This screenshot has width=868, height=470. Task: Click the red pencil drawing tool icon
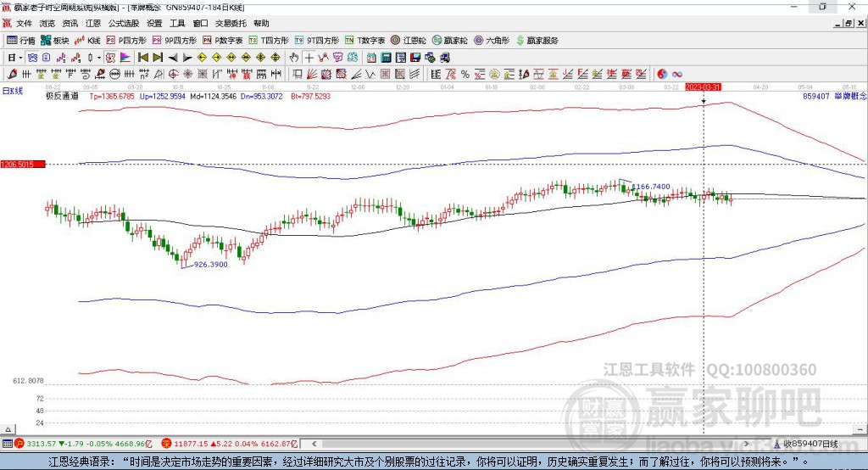[12, 75]
